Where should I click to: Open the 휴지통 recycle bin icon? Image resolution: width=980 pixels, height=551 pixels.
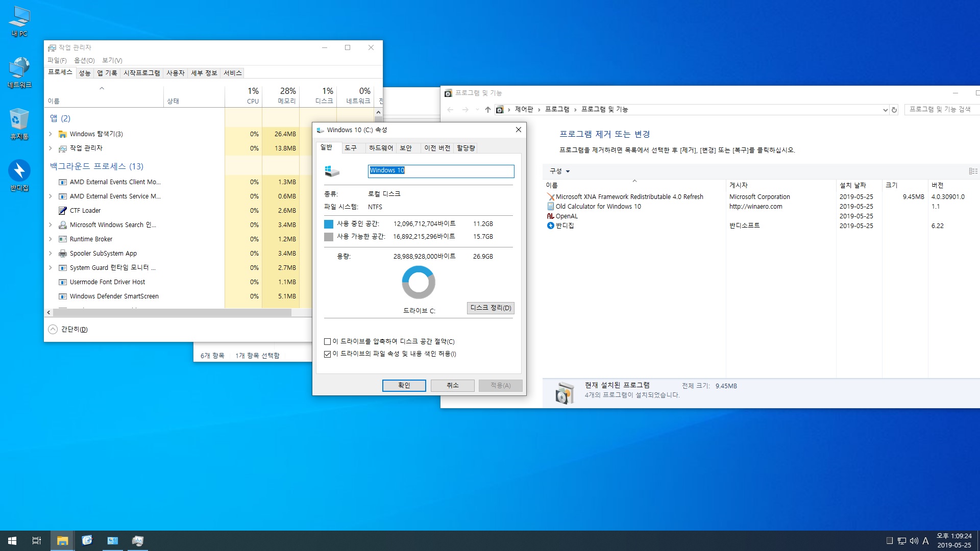coord(19,124)
